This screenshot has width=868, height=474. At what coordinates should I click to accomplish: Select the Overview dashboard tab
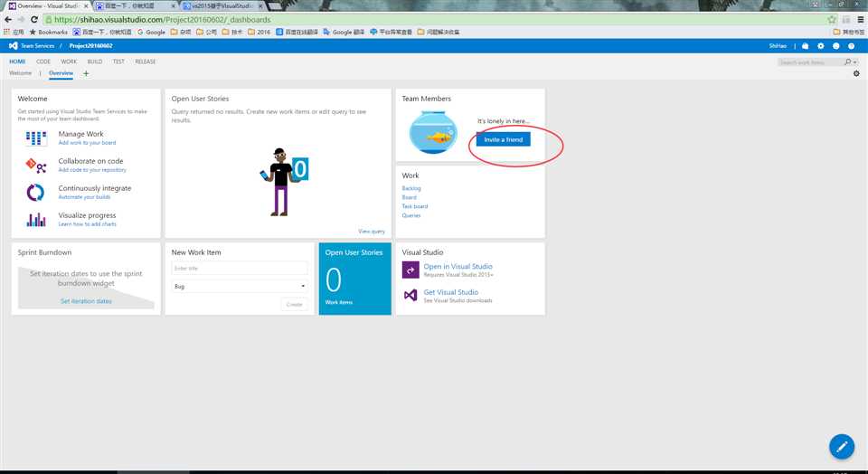pos(61,73)
